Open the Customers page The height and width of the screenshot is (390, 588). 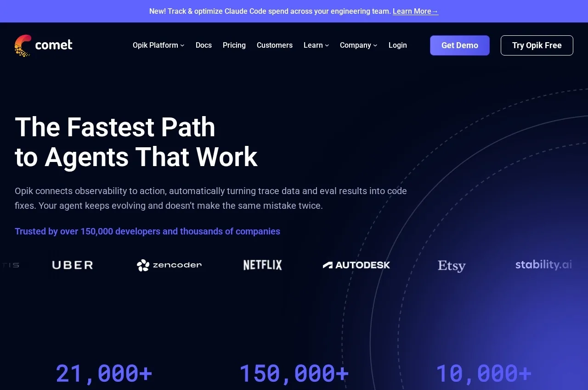point(275,45)
